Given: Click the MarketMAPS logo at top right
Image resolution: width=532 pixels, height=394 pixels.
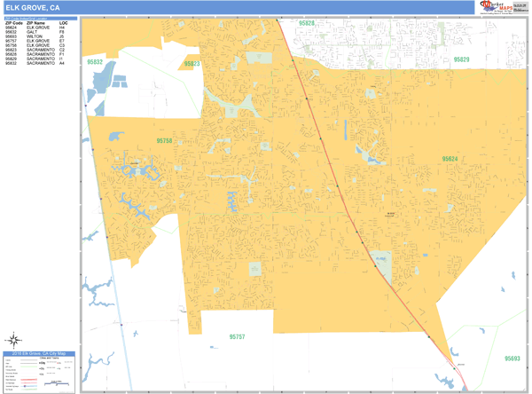Looking at the screenshot, I should pos(496,7).
